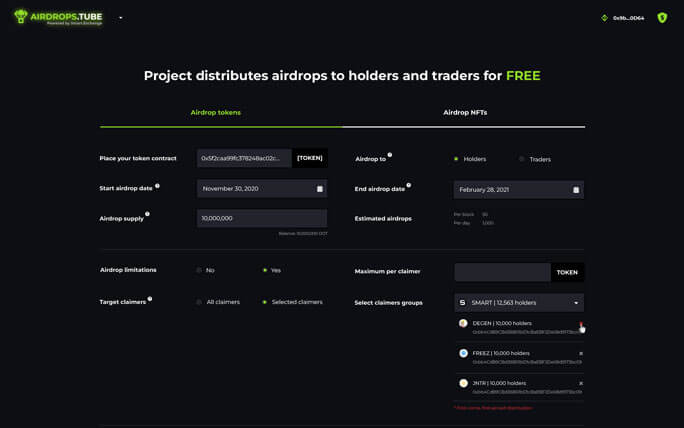The width and height of the screenshot is (684, 428).
Task: Open info icon beside Target claimers
Action: pyautogui.click(x=150, y=299)
